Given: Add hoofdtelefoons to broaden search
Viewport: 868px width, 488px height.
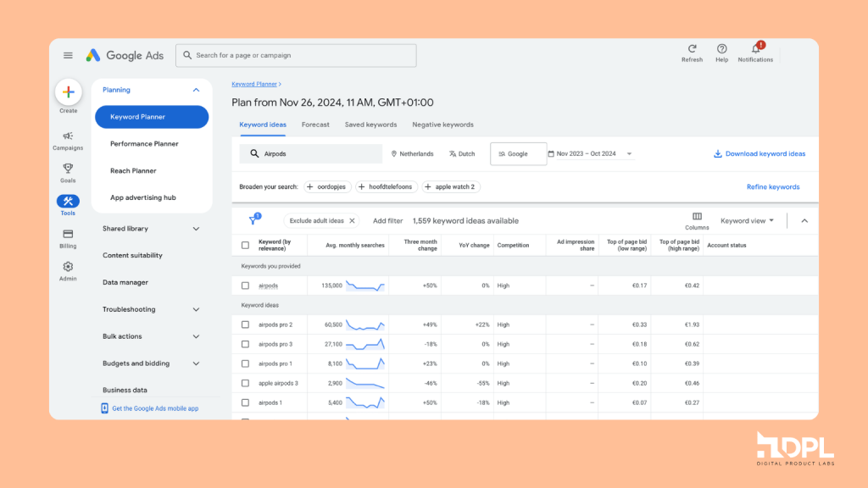Looking at the screenshot, I should (387, 187).
